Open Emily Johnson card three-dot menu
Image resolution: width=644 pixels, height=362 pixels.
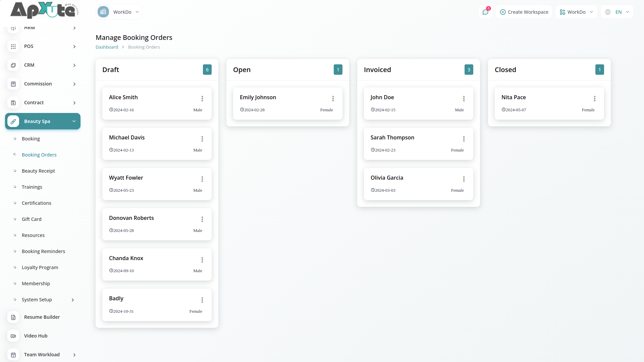pos(333,99)
